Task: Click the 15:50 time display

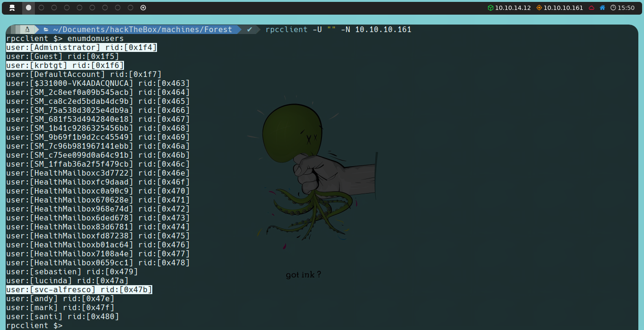Action: pyautogui.click(x=626, y=8)
